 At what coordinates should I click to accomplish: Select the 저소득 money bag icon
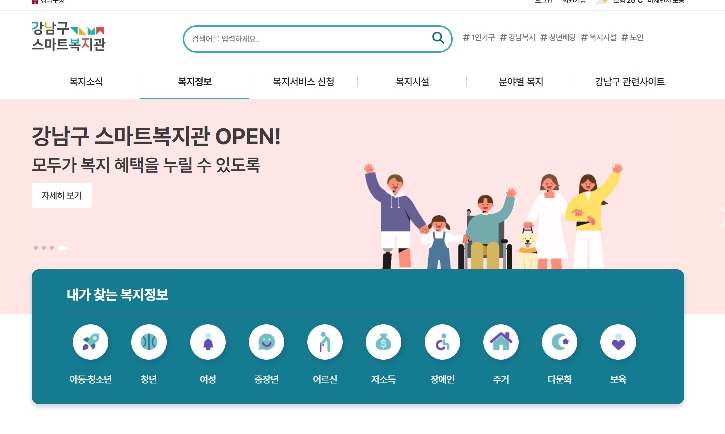[x=383, y=342]
